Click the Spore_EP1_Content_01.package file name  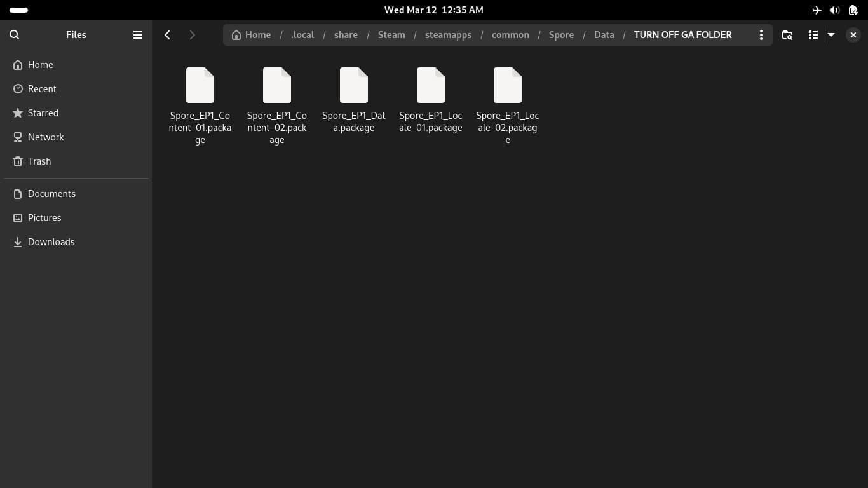[x=200, y=128]
